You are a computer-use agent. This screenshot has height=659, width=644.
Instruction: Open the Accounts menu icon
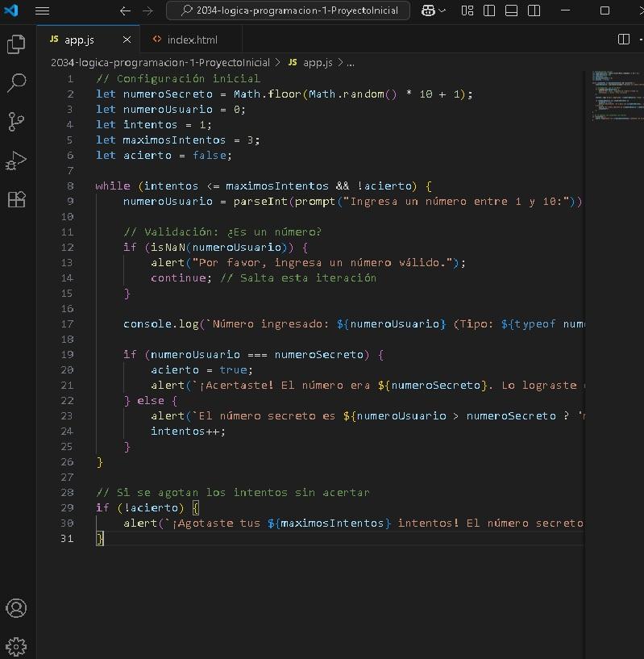click(16, 608)
